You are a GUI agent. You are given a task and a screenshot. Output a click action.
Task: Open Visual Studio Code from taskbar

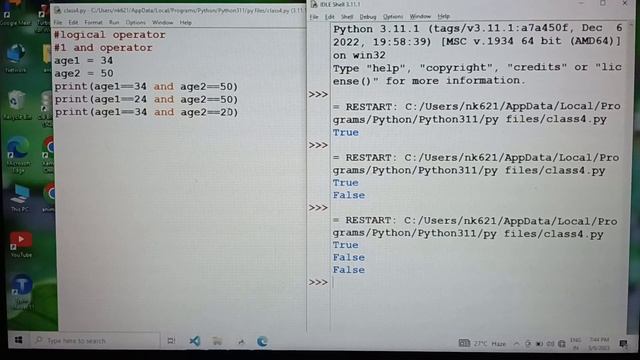pos(195,341)
